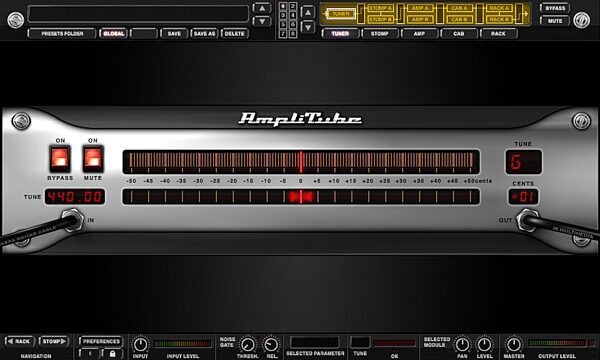Select routing configuration 7
This screenshot has width=600, height=360.
[x=283, y=34]
